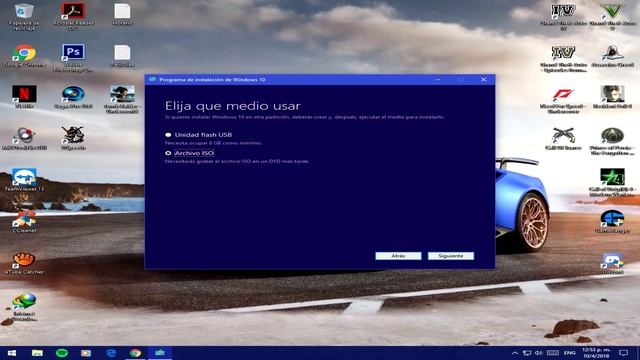Open the Action Center notification icon
640x360 pixels.
point(623,353)
